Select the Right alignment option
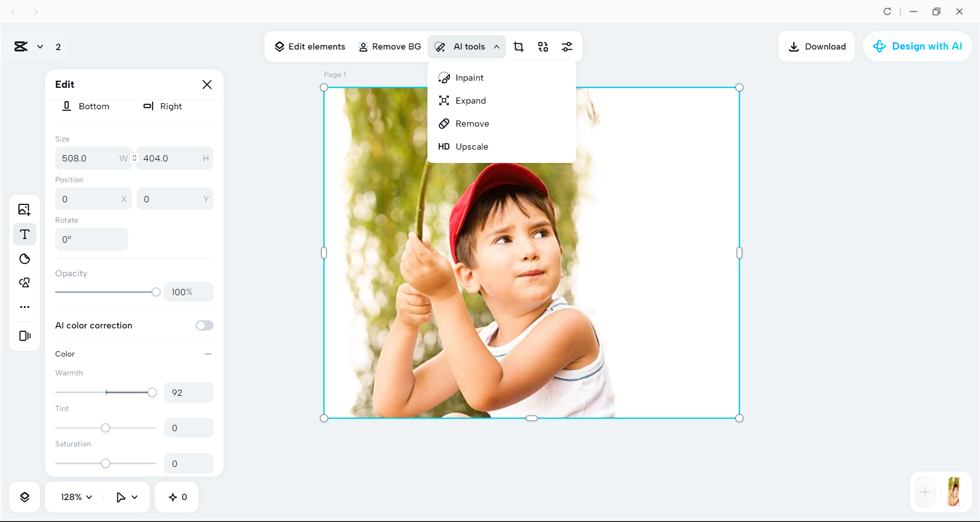980x522 pixels. 162,106
